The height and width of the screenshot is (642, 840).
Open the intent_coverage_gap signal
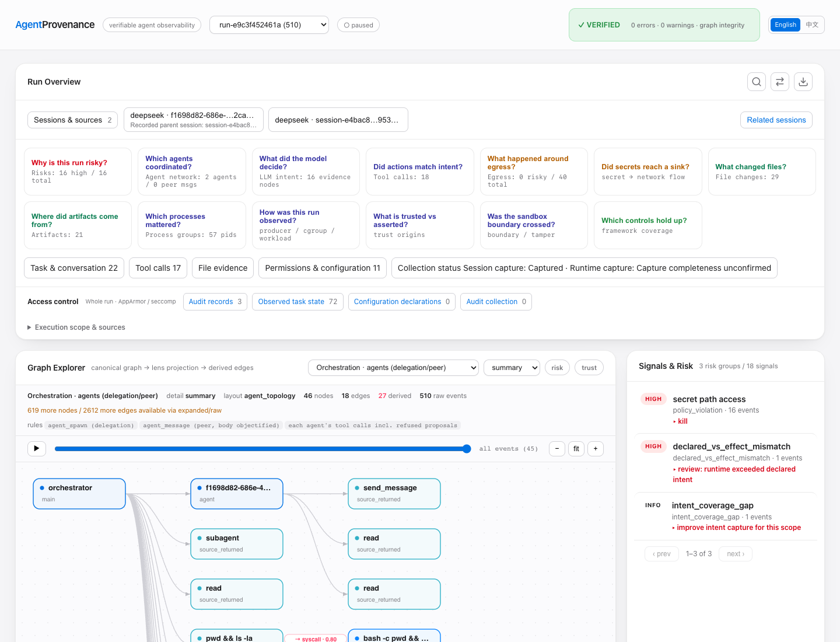coord(726,517)
